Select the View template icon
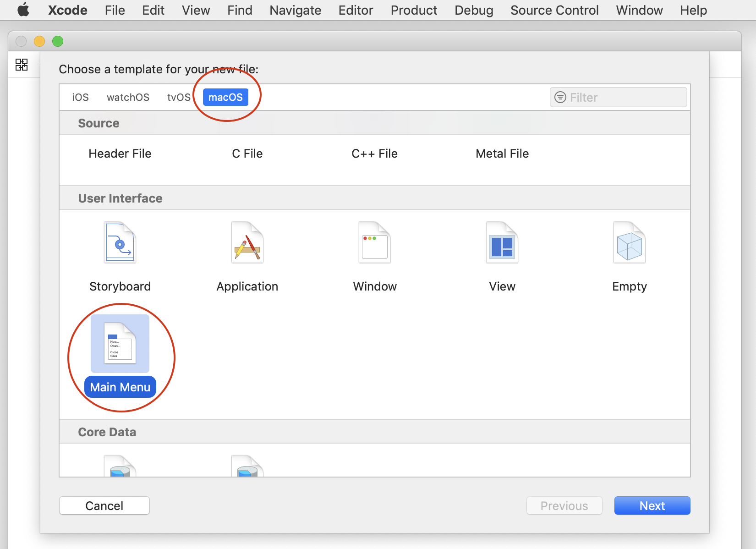The width and height of the screenshot is (756, 549). coord(502,242)
